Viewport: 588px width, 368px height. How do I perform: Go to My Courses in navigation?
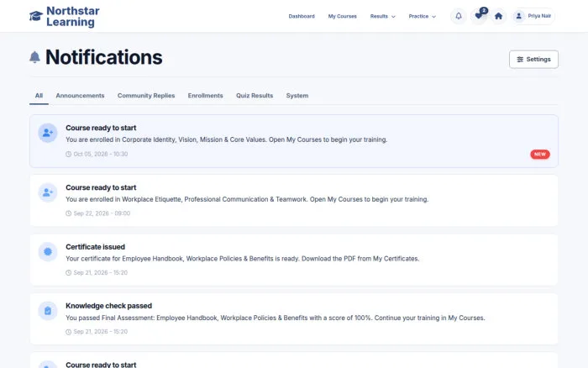click(343, 16)
